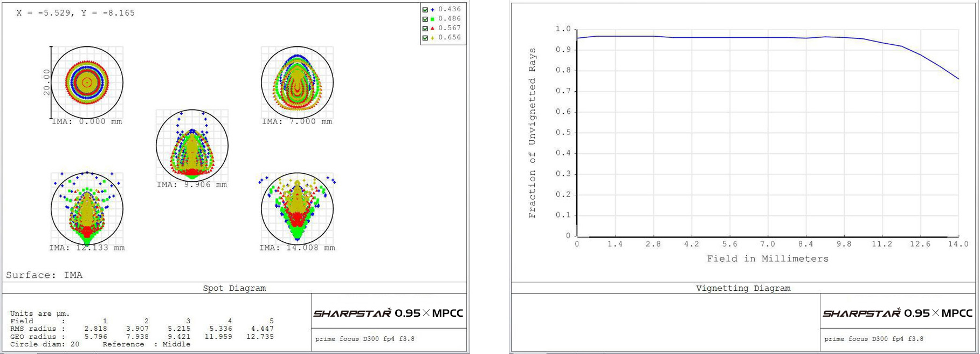
Task: Select the spot diagram for IMA 9.906 mm
Action: click(x=192, y=146)
